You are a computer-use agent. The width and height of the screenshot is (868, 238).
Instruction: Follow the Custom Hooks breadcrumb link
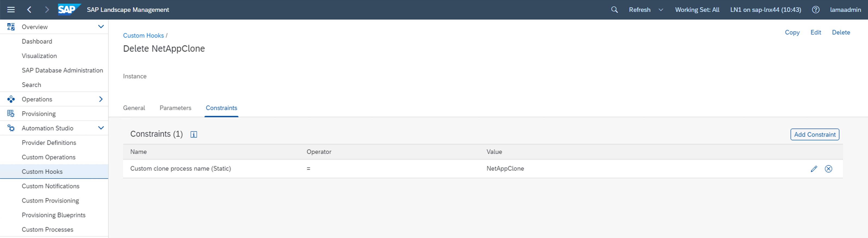(143, 35)
